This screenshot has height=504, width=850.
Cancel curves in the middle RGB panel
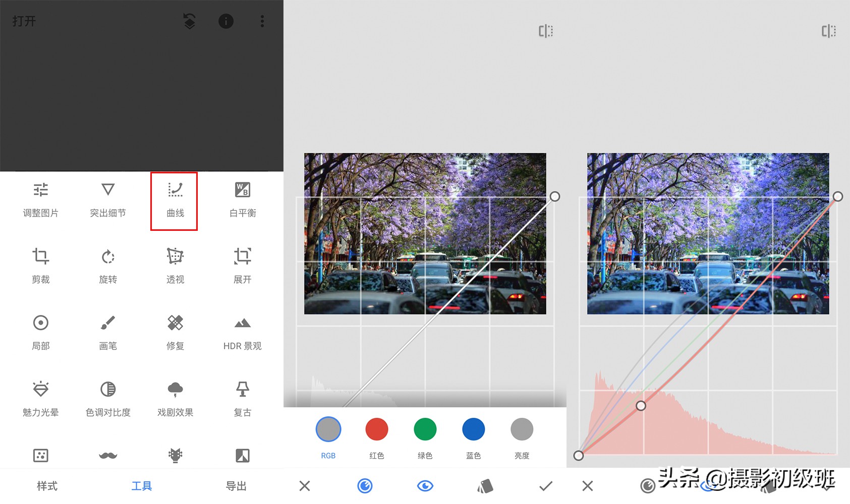[305, 486]
